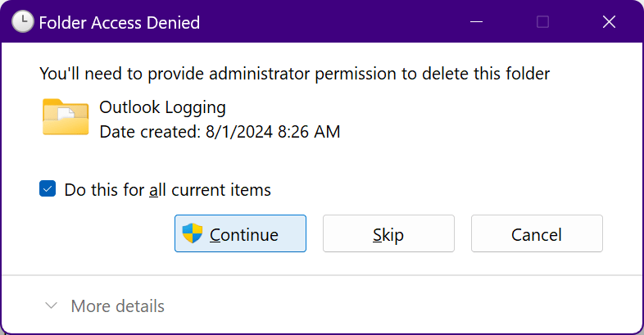Select the 'Outlook Logging' folder name text
Viewport: 644px width, 335px height.
[x=163, y=107]
